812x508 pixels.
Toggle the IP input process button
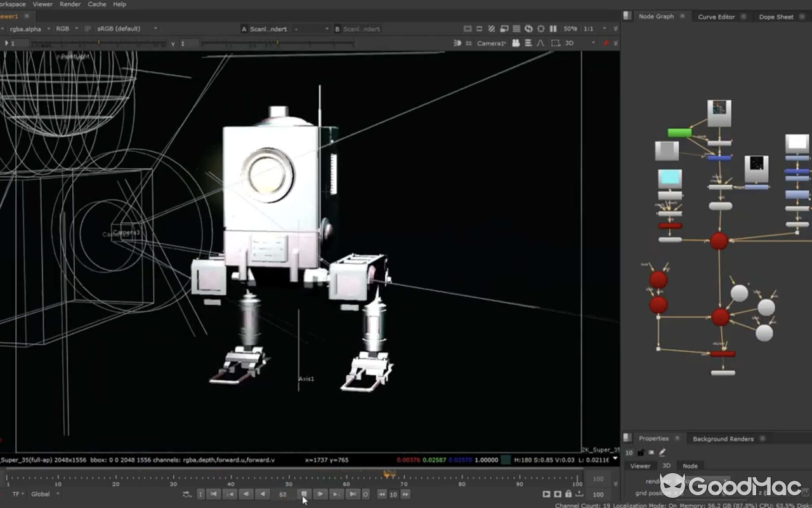[x=88, y=29]
